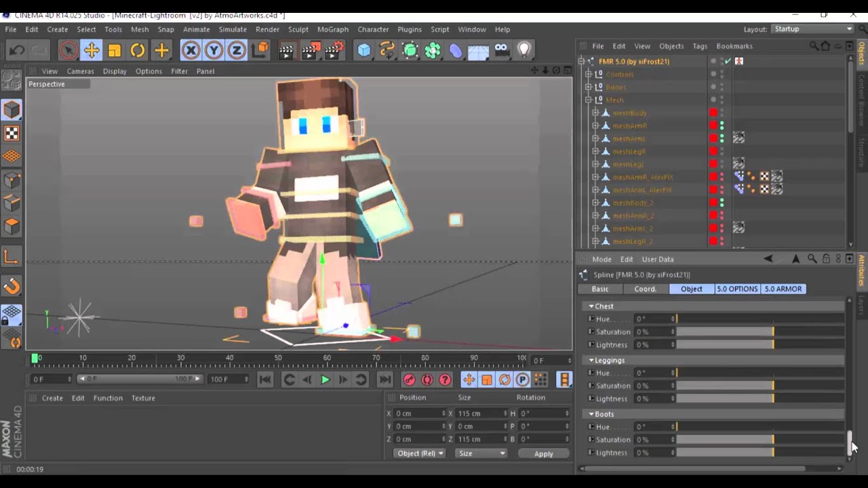Viewport: 868px width, 488px height.
Task: Collapse the Mesh null object
Action: tap(589, 100)
